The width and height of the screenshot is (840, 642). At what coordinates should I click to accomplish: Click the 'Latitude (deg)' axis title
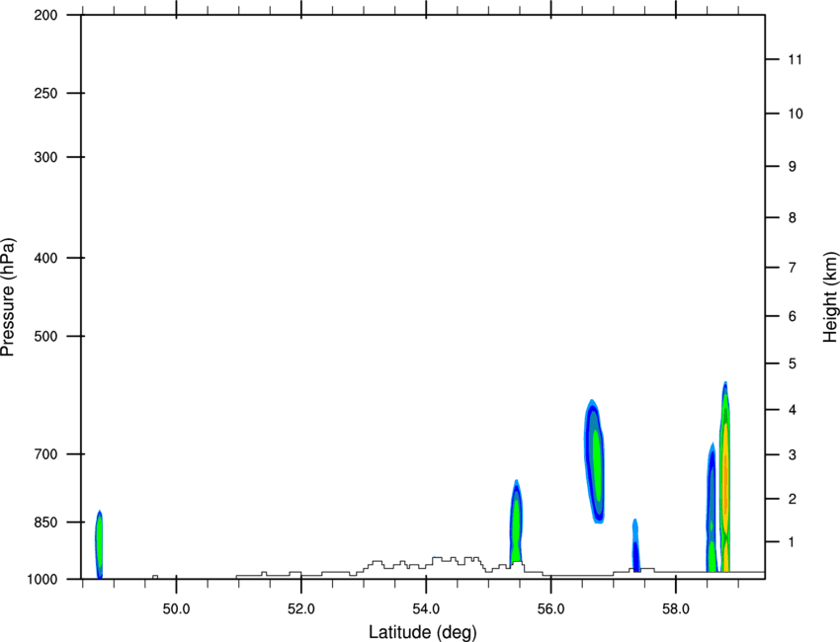click(x=422, y=632)
